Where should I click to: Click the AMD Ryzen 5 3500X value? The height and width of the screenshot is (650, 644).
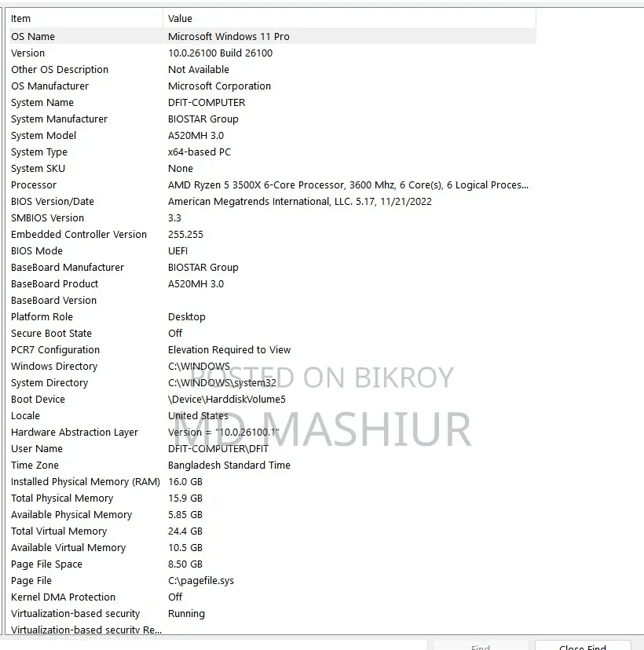point(349,185)
